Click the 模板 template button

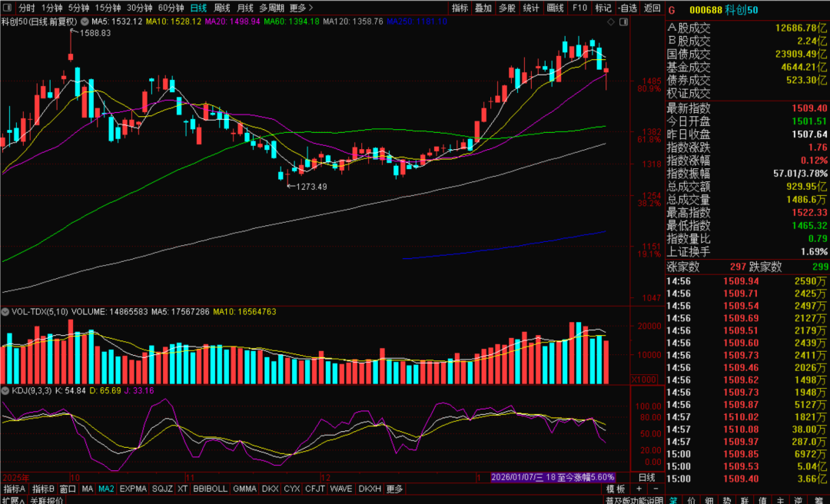tap(616, 489)
